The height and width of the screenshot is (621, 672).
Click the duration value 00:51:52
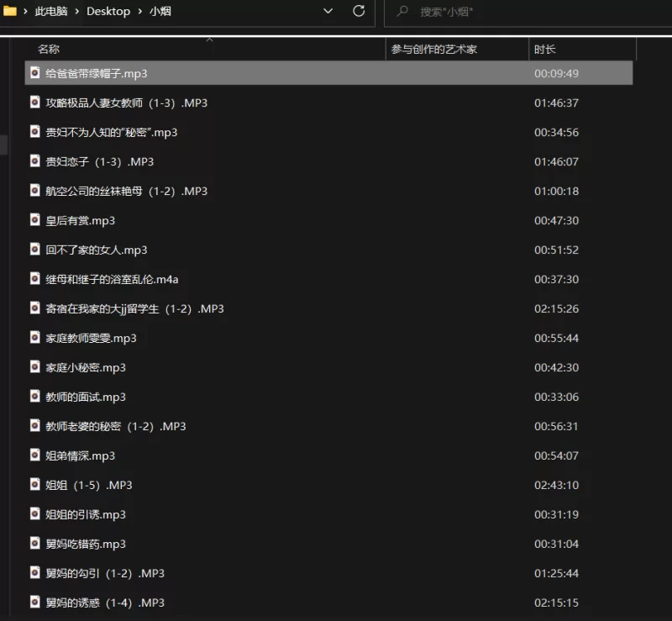[556, 250]
